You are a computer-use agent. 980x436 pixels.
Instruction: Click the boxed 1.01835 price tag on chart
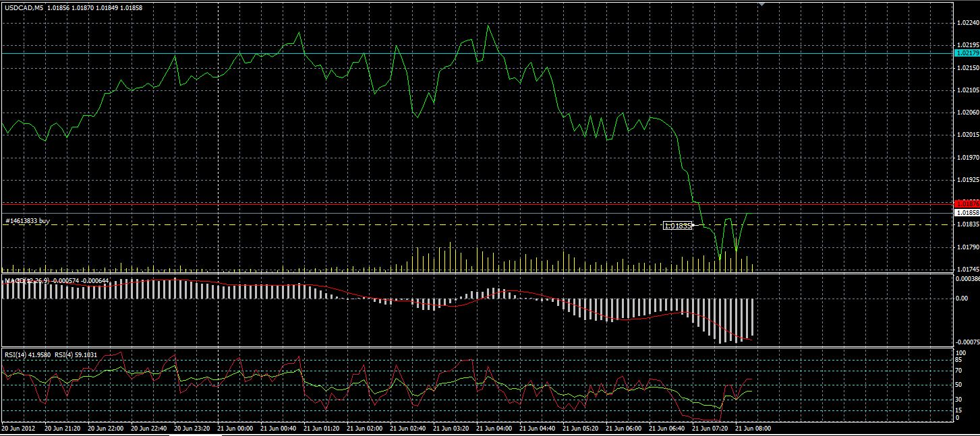click(679, 226)
